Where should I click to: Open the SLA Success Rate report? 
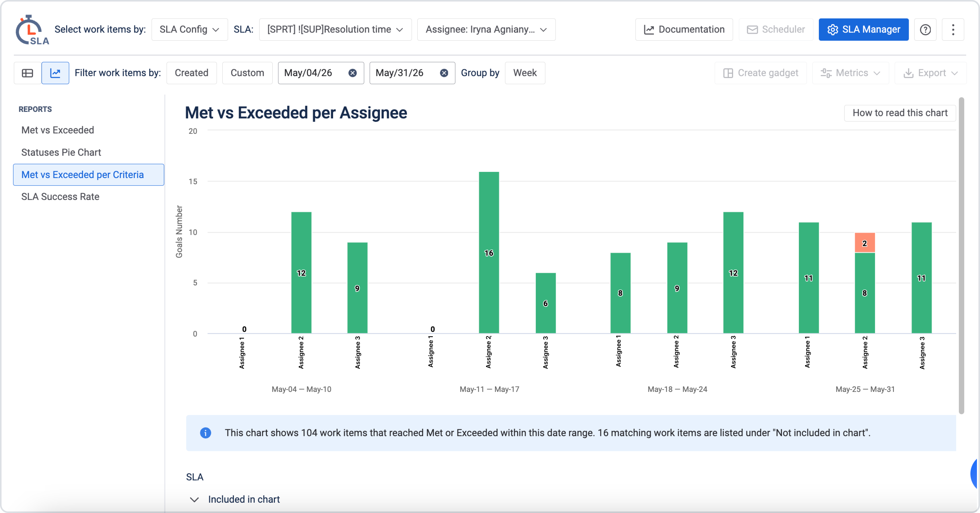[60, 197]
